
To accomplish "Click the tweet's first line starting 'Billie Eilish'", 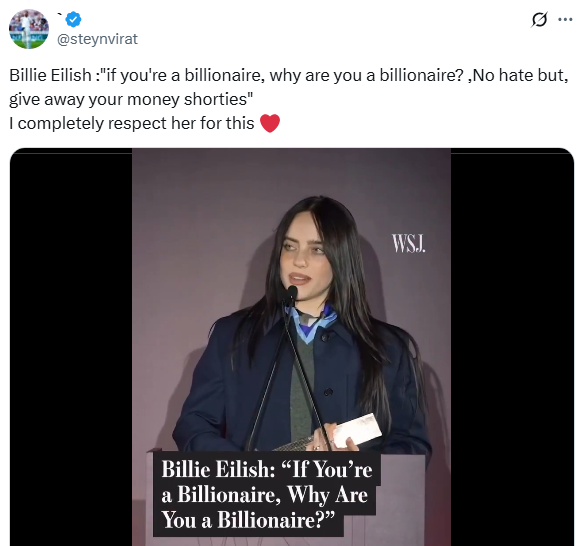I will 289,75.
